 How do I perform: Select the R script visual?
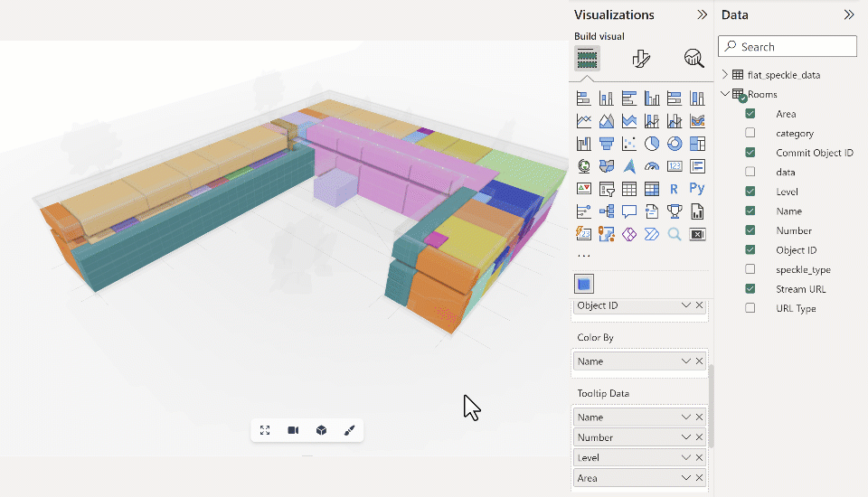(x=675, y=189)
